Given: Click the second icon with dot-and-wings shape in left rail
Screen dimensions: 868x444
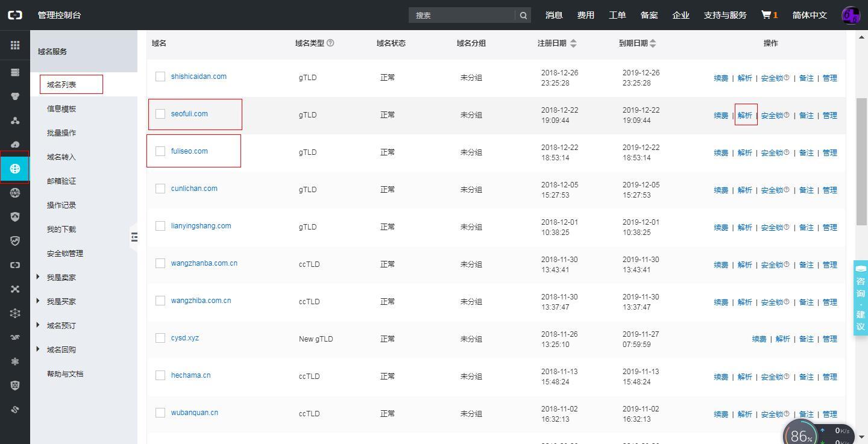Looking at the screenshot, I should click(x=15, y=96).
